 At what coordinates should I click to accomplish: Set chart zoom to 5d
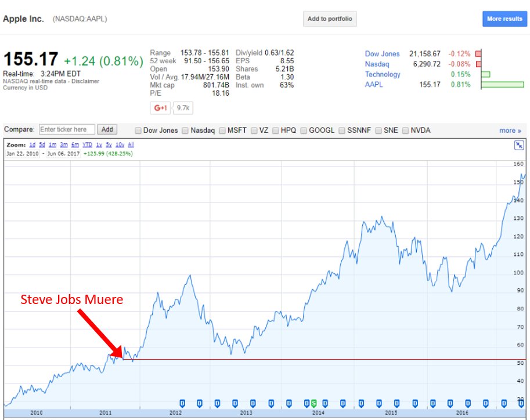click(42, 144)
